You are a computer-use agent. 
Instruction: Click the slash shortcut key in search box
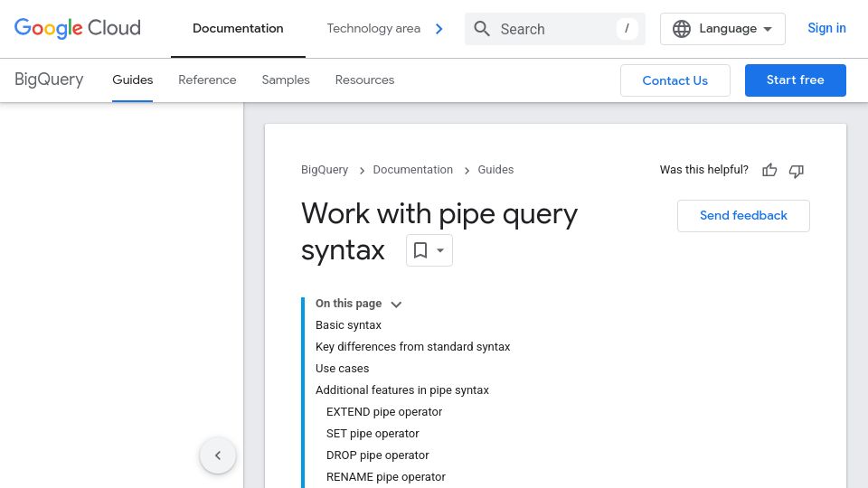[x=627, y=29]
